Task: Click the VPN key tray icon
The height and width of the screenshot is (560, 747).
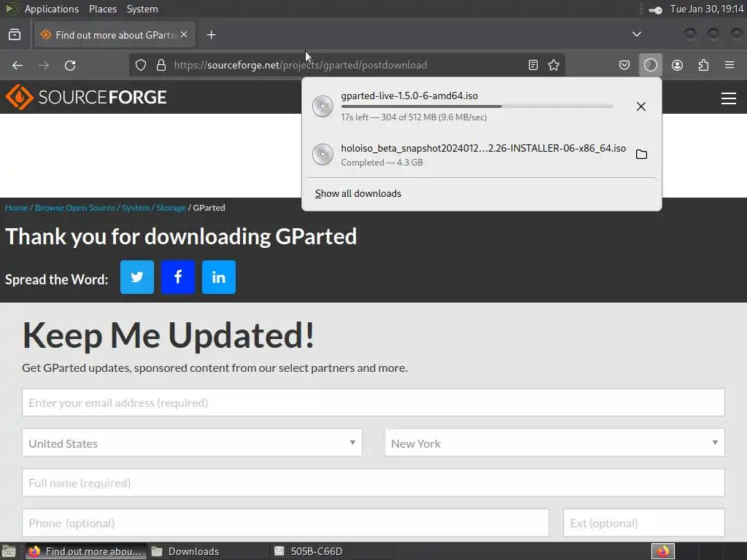Action: [655, 9]
